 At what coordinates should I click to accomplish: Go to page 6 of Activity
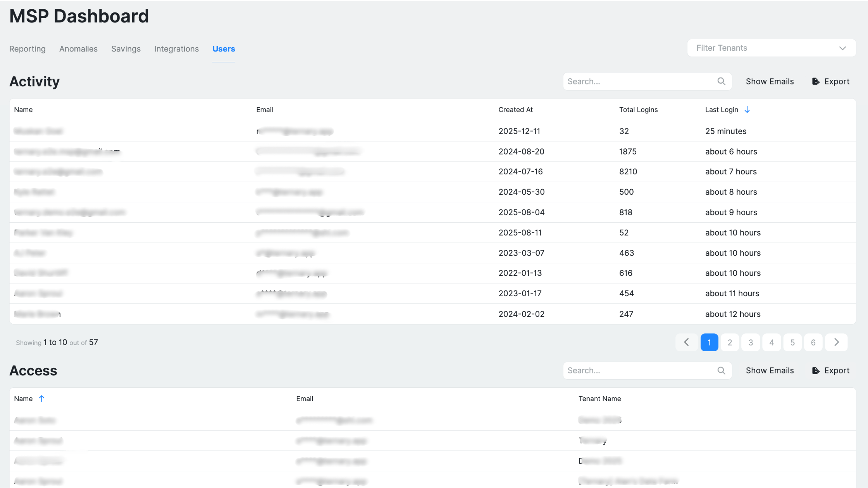pyautogui.click(x=813, y=342)
